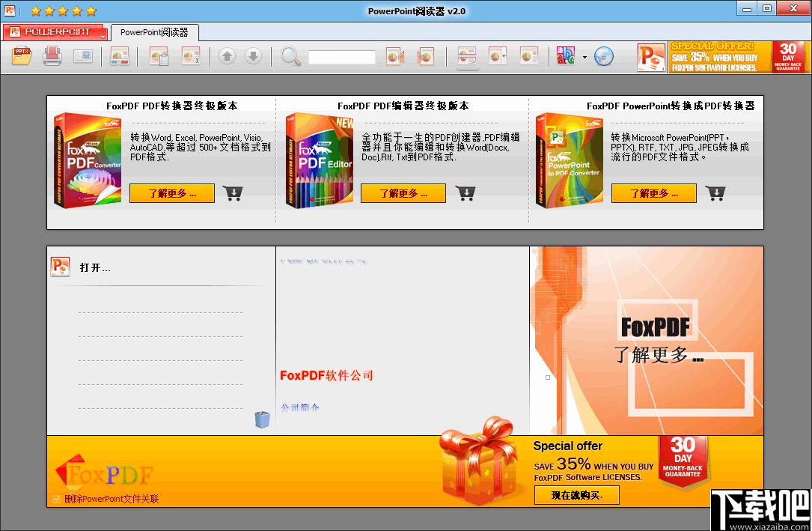Click the Fox PDF Converter box image
812x531 pixels.
click(x=87, y=160)
